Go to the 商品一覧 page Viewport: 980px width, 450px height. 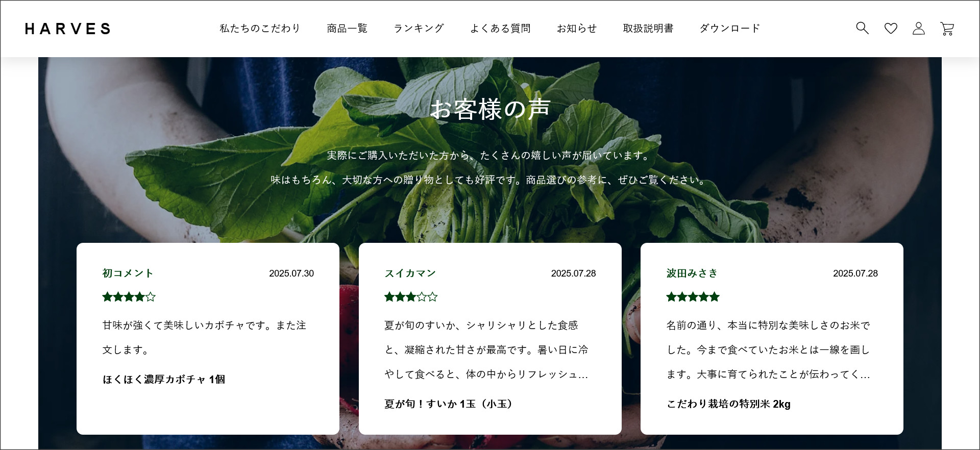pyautogui.click(x=347, y=29)
